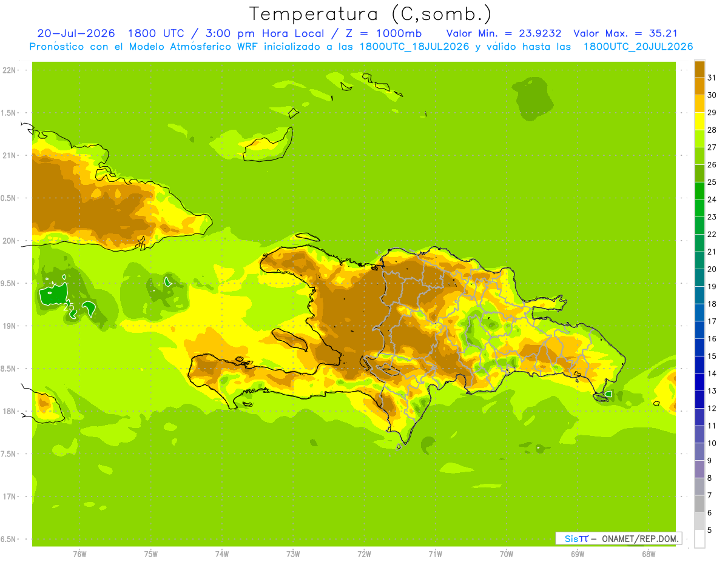Click the "18N" latitude axis label
The image size is (728, 562).
click(x=8, y=411)
